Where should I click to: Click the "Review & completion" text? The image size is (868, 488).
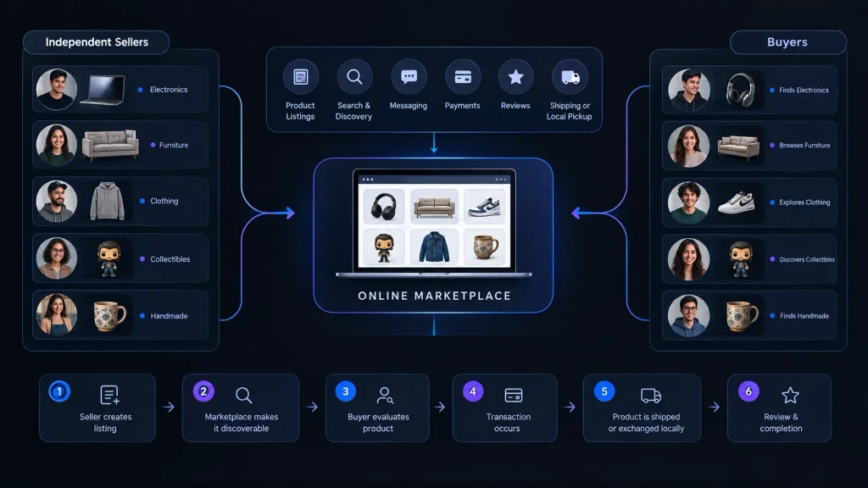click(781, 423)
